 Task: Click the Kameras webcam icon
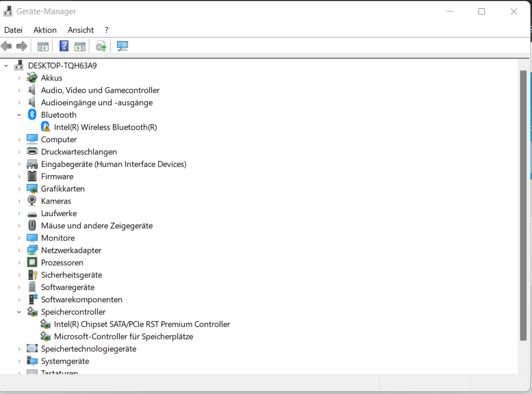click(x=32, y=201)
